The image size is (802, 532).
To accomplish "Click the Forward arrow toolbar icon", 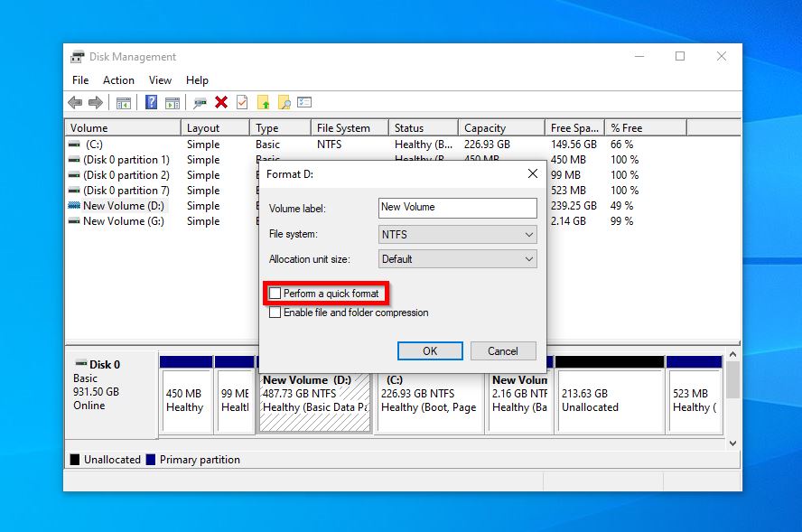I will 96,102.
